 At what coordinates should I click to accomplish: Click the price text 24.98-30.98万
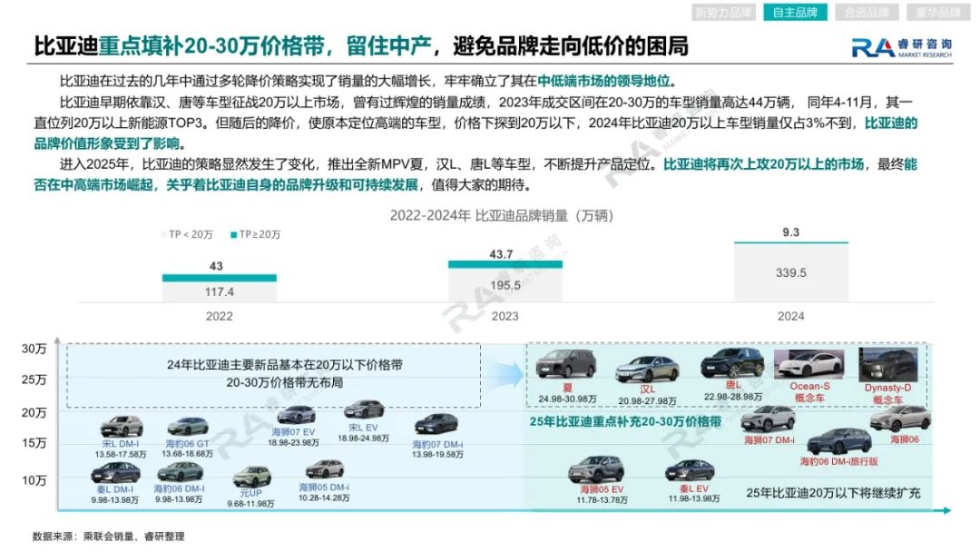[567, 399]
